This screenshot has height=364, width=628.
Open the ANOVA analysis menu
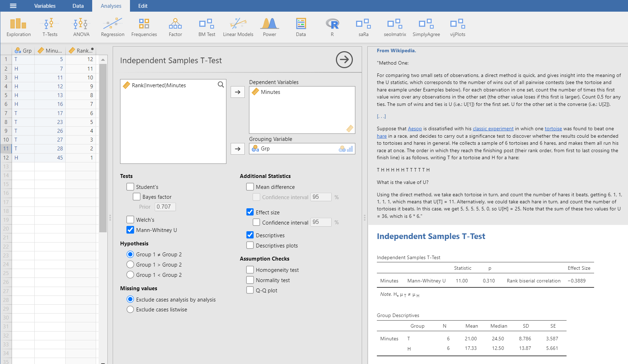pos(81,27)
